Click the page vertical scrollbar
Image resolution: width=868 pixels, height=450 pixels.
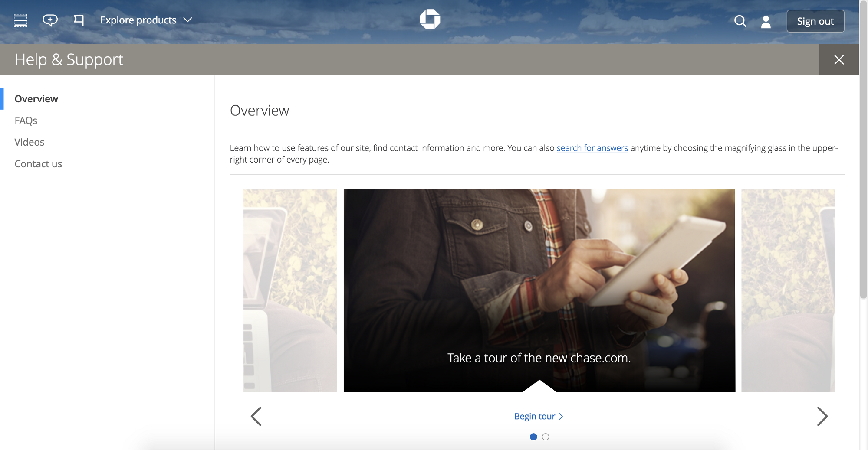click(x=863, y=150)
